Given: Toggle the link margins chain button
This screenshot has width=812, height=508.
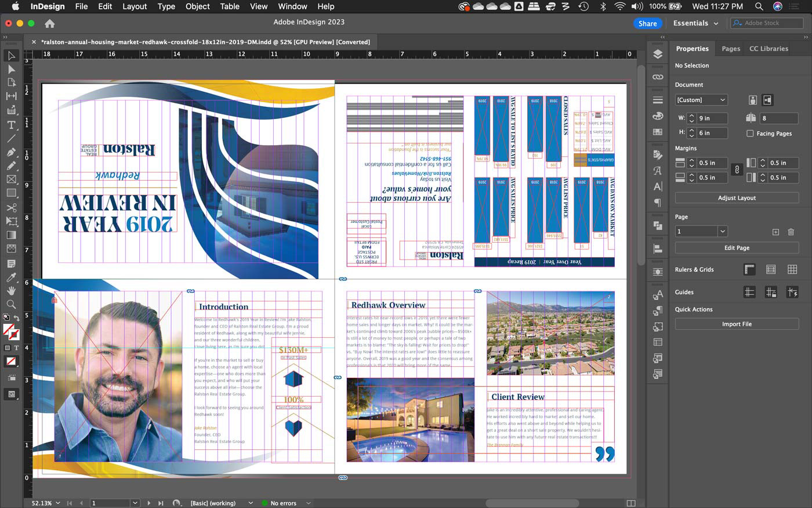Looking at the screenshot, I should coord(737,170).
